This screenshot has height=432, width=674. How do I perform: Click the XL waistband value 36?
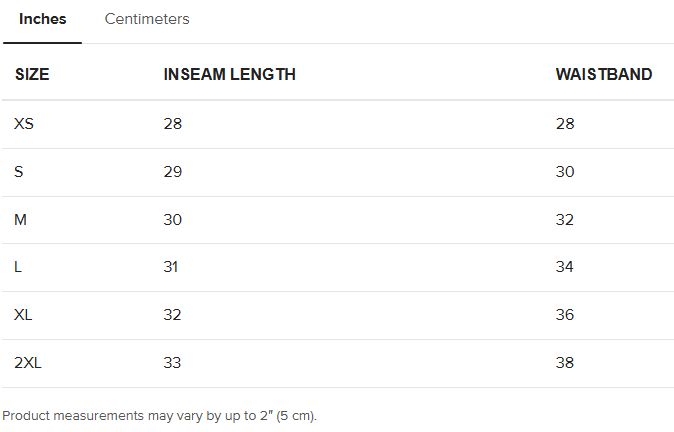point(565,315)
